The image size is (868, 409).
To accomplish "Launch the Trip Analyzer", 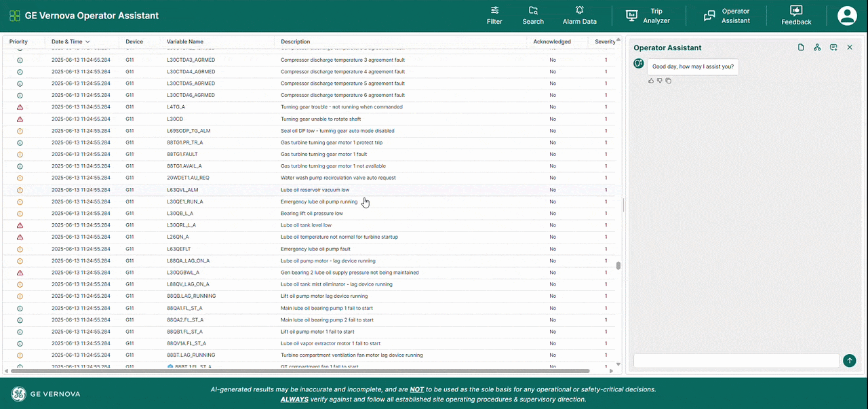I will click(648, 16).
